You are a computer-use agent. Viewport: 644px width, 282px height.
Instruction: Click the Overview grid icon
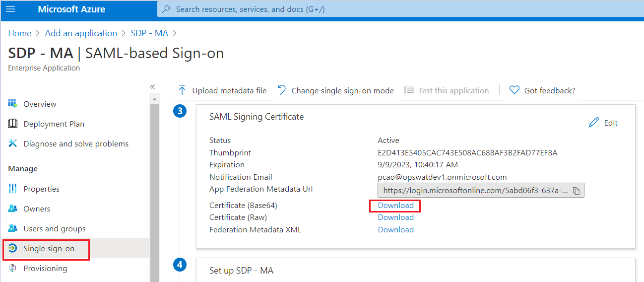13,104
